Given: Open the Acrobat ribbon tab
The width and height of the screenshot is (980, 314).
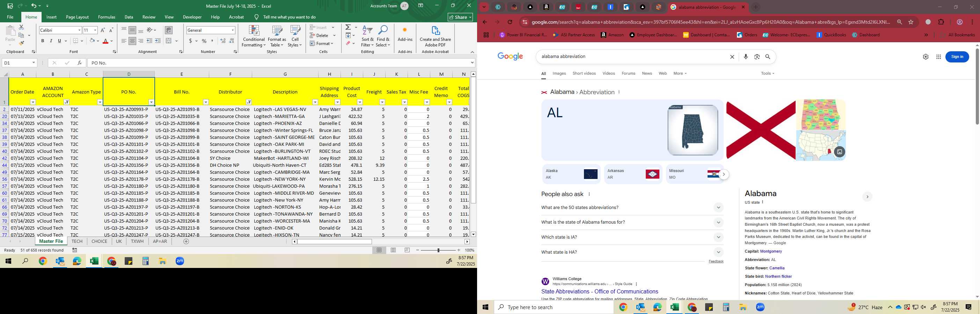Looking at the screenshot, I should coord(236,17).
